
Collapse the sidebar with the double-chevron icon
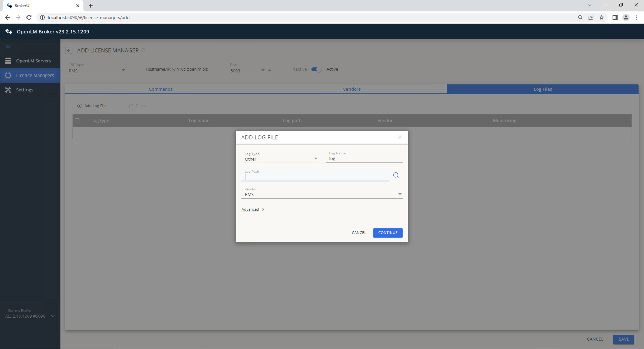[x=8, y=46]
